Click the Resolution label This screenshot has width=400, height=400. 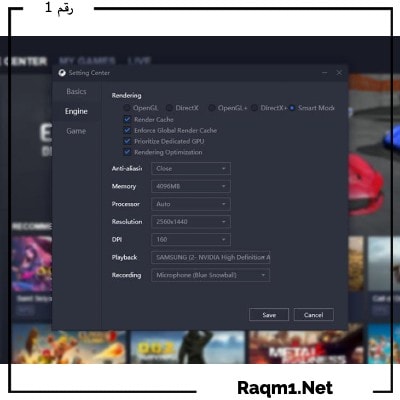click(127, 222)
